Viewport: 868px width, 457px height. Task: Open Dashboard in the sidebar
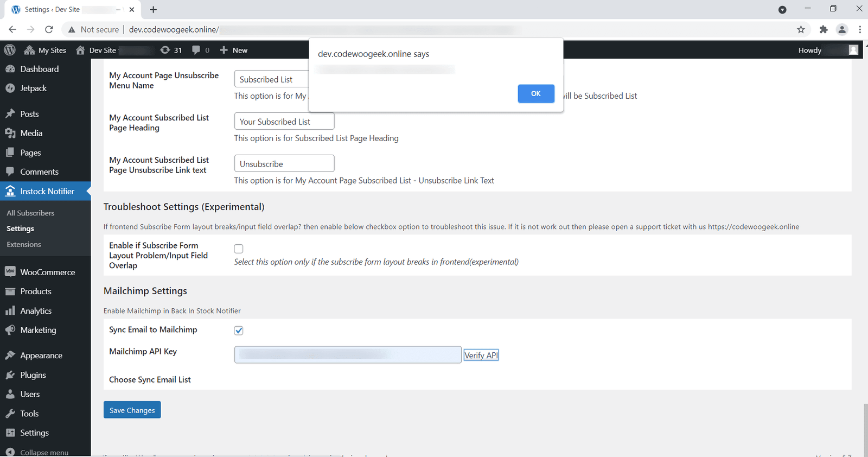tap(39, 69)
